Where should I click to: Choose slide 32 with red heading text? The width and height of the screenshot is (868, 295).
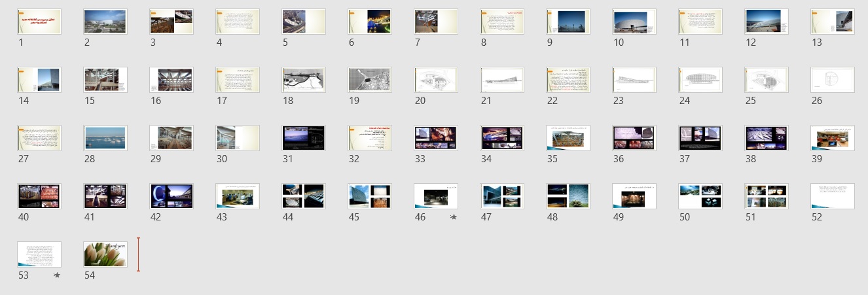pyautogui.click(x=370, y=138)
